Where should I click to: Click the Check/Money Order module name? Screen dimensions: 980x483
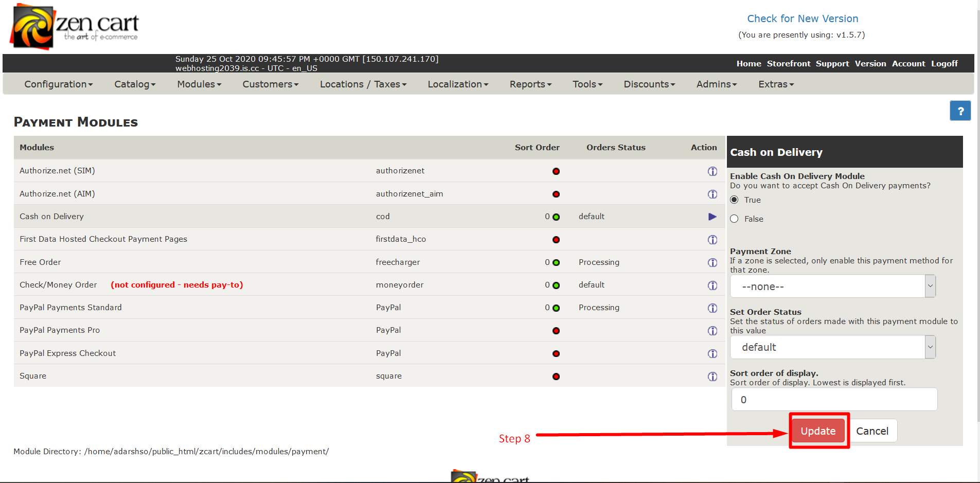58,285
